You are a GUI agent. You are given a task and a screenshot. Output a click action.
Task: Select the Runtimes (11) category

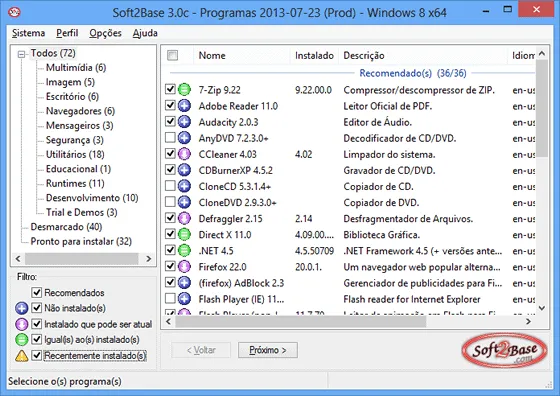pyautogui.click(x=75, y=184)
